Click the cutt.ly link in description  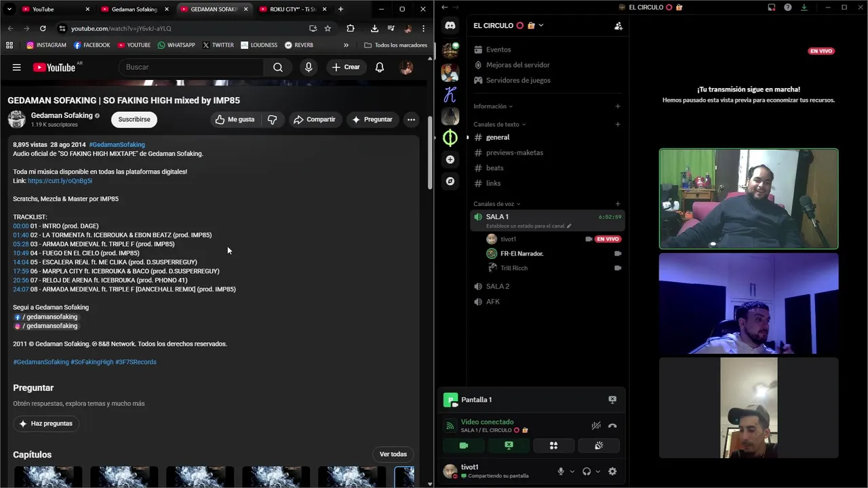click(x=60, y=181)
